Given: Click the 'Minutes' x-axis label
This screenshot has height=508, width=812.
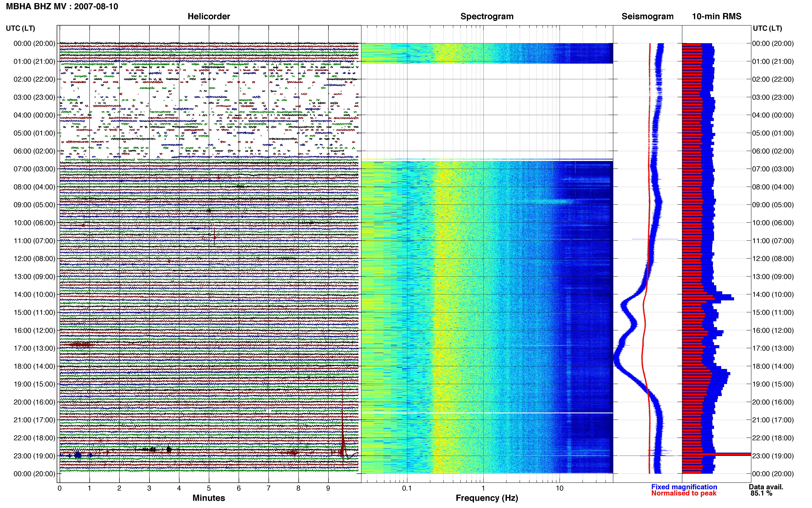Looking at the screenshot, I should pos(209,498).
